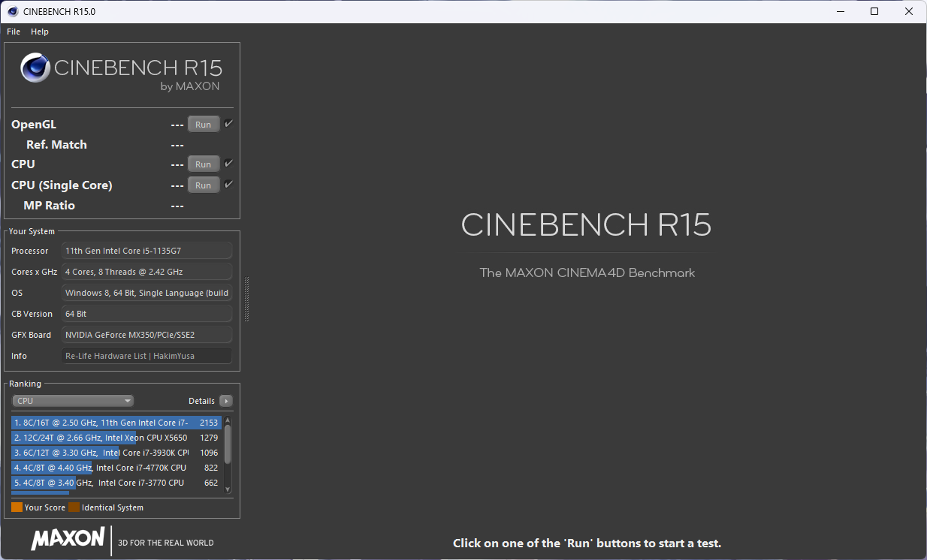The height and width of the screenshot is (560, 927).
Task: Click the Cinebench R15 sphere logo
Action: coord(35,68)
